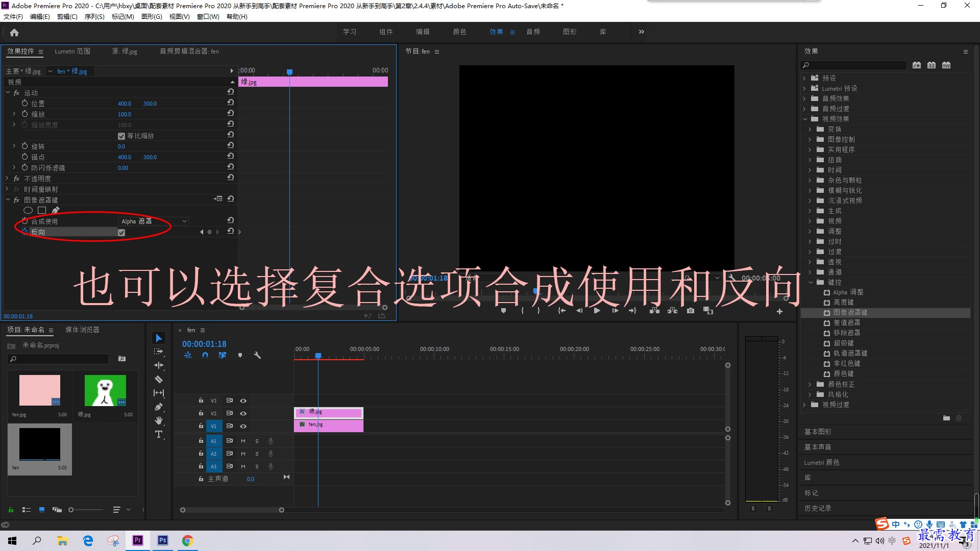The height and width of the screenshot is (551, 980).
Task: Click free draw bezier mask pen
Action: click(55, 210)
